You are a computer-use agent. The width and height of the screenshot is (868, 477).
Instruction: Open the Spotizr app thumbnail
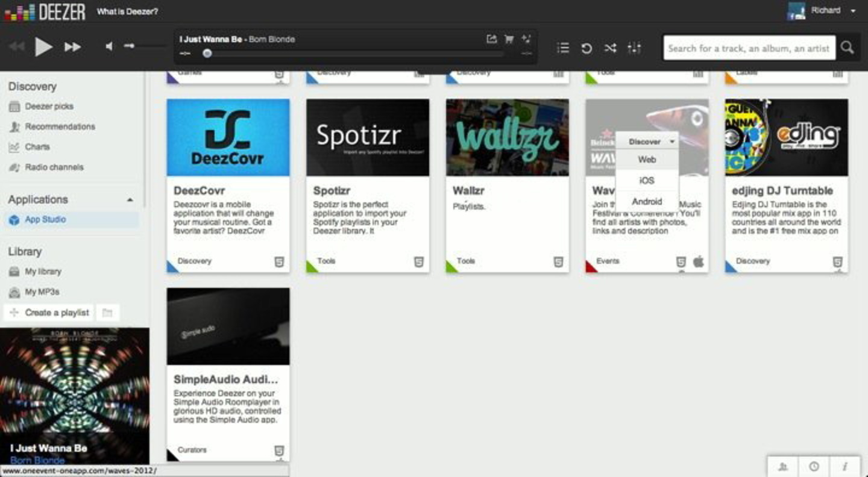368,137
